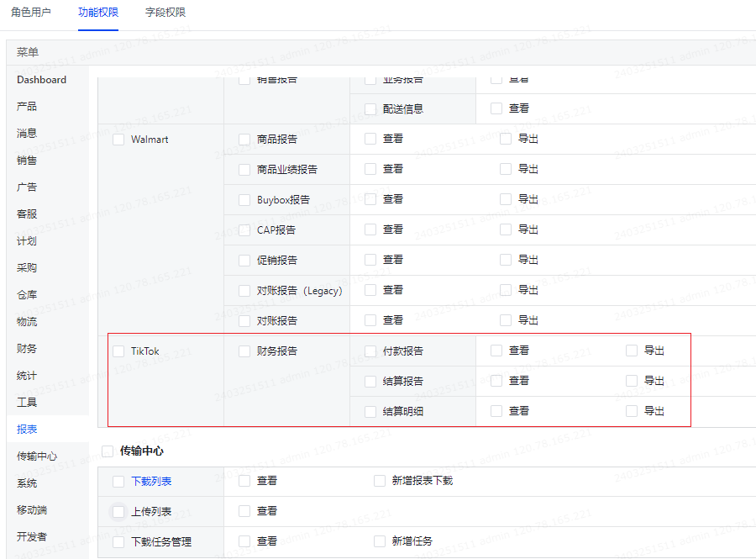Viewport: 756px width, 559px height.
Task: Enable 导出 for Buybox报告
Action: [506, 199]
